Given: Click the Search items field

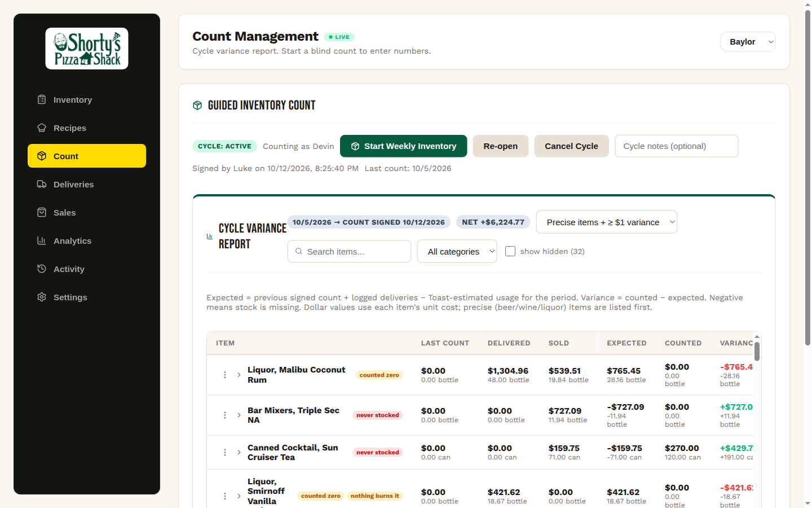Looking at the screenshot, I should [x=349, y=251].
